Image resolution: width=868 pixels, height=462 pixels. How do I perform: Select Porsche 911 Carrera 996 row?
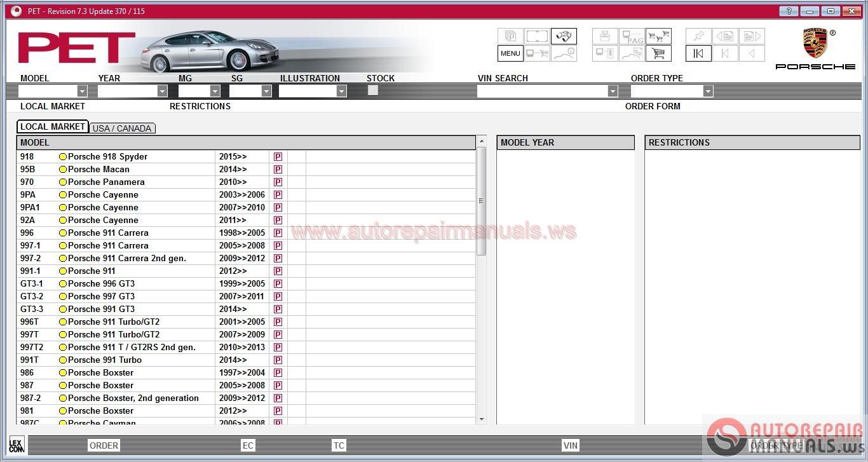246,233
